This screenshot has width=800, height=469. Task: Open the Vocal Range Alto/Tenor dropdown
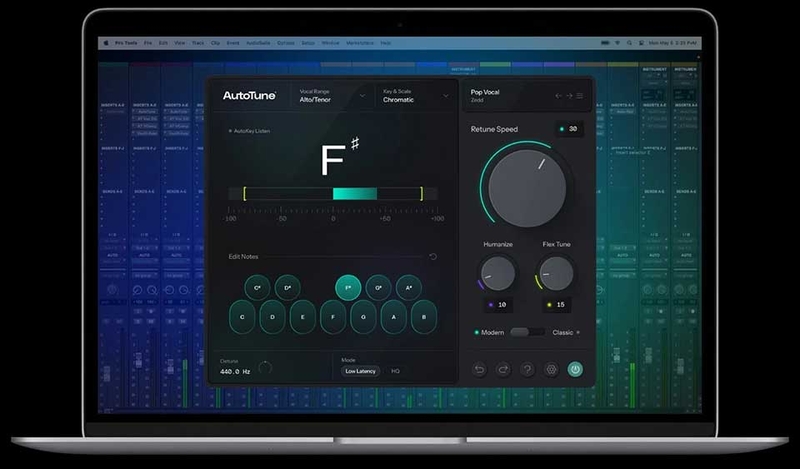coord(332,96)
